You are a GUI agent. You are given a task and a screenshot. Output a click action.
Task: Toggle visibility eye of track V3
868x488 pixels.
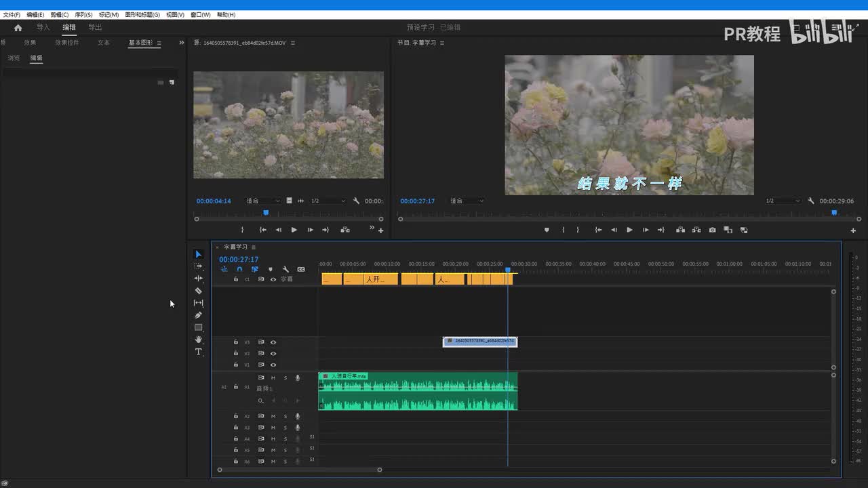coord(273,342)
